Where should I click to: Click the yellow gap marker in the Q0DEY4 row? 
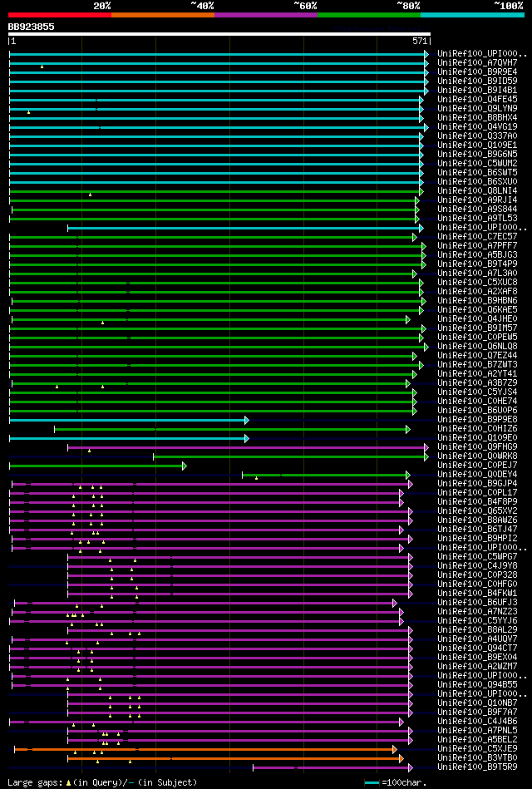[x=256, y=477]
